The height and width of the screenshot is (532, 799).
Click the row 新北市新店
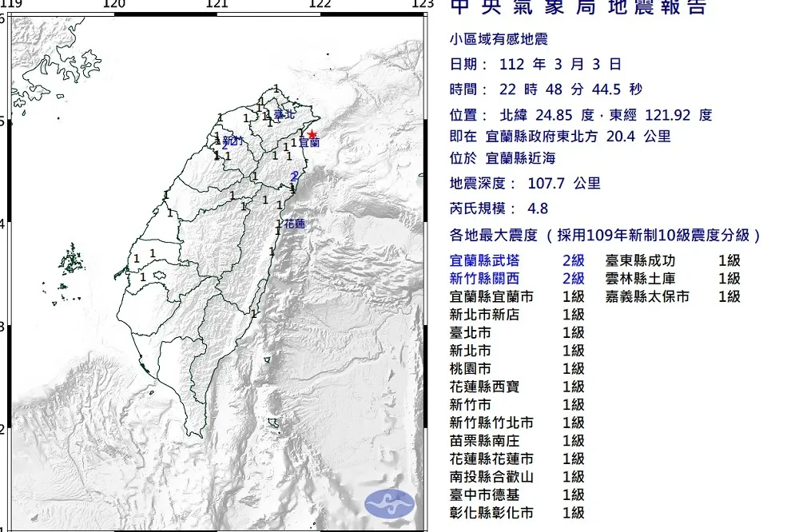coord(517,315)
